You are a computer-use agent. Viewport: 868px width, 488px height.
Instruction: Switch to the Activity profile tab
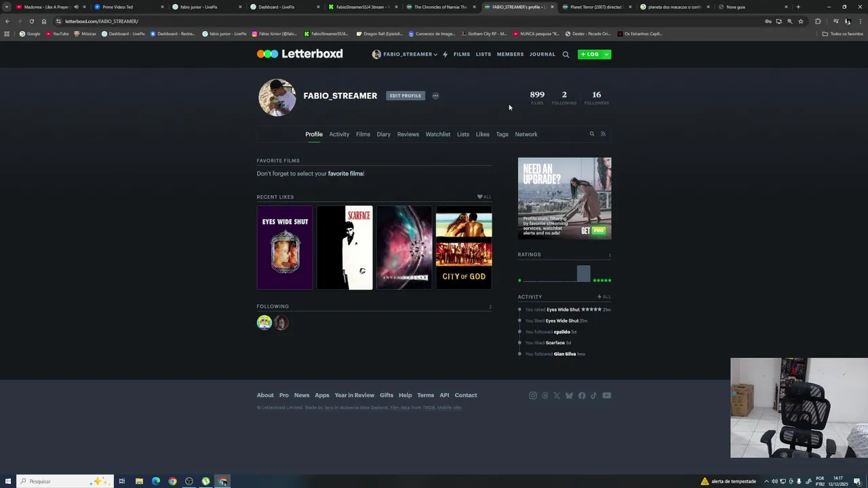tap(339, 134)
